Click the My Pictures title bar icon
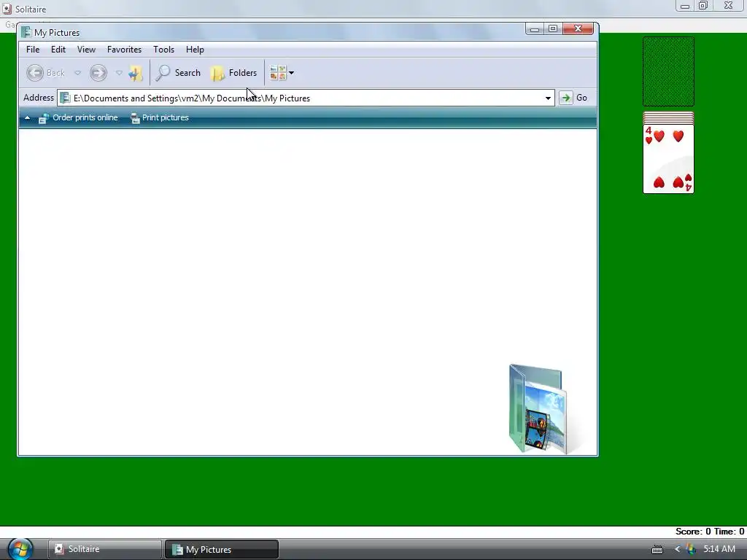This screenshot has height=560, width=747. tap(26, 32)
